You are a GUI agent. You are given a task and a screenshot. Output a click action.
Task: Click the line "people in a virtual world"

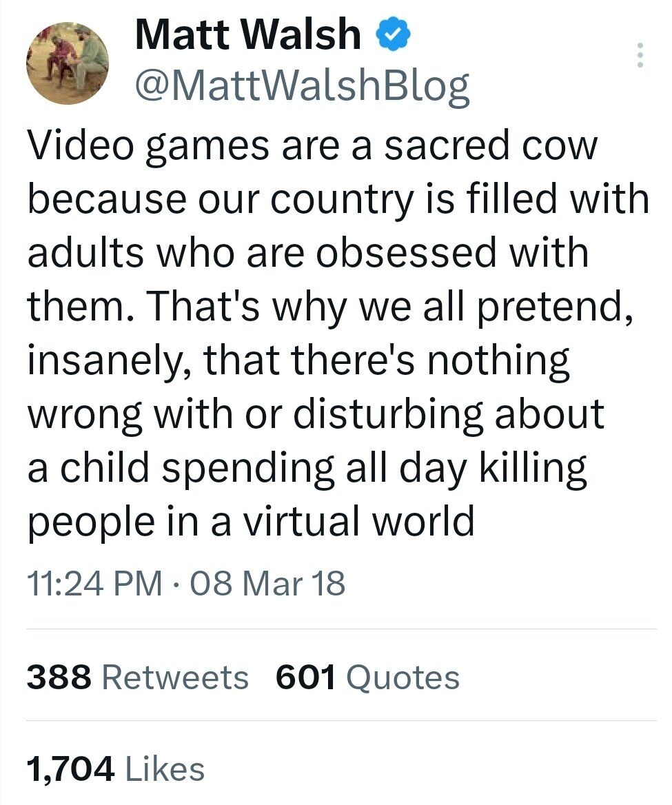[x=251, y=521]
